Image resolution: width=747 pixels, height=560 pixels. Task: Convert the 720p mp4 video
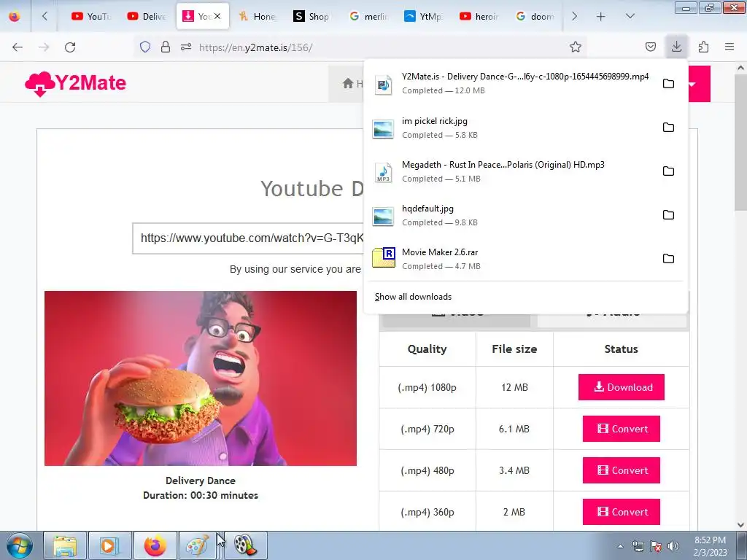coord(622,429)
